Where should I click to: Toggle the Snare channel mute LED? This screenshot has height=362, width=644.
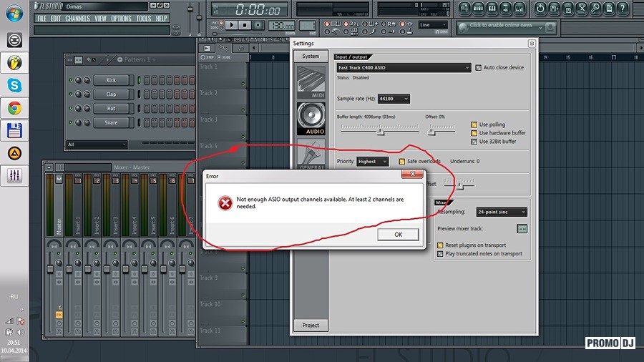pos(70,122)
